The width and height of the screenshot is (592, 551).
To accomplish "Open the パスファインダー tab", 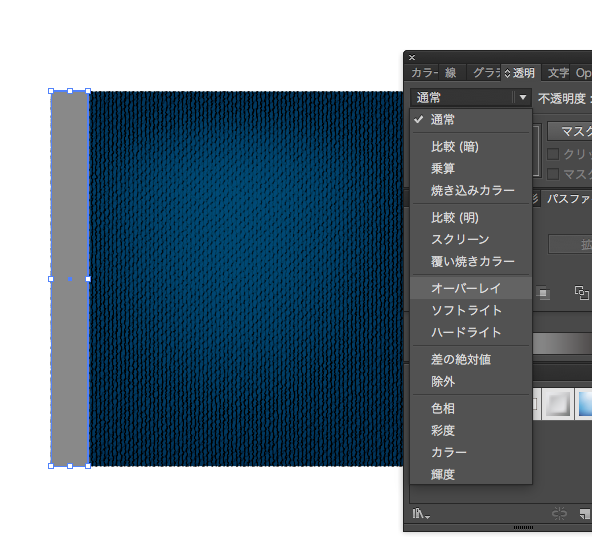I will [x=567, y=198].
